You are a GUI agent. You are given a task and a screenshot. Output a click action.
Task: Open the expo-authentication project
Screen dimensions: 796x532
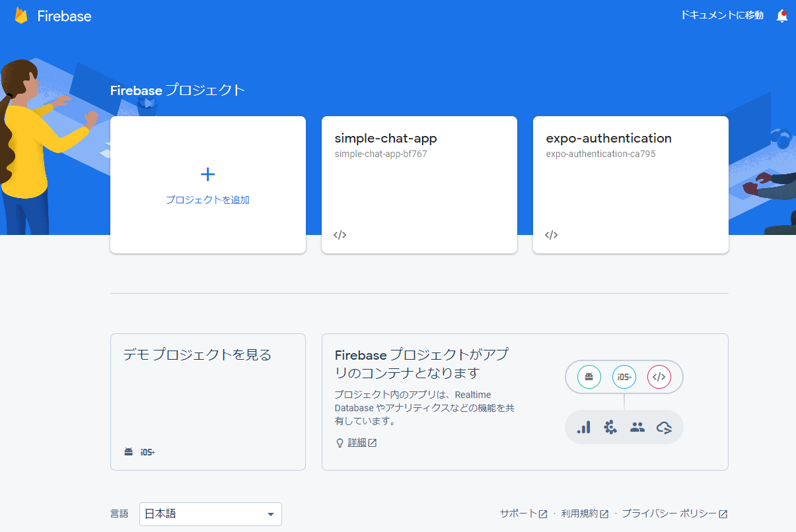(630, 184)
